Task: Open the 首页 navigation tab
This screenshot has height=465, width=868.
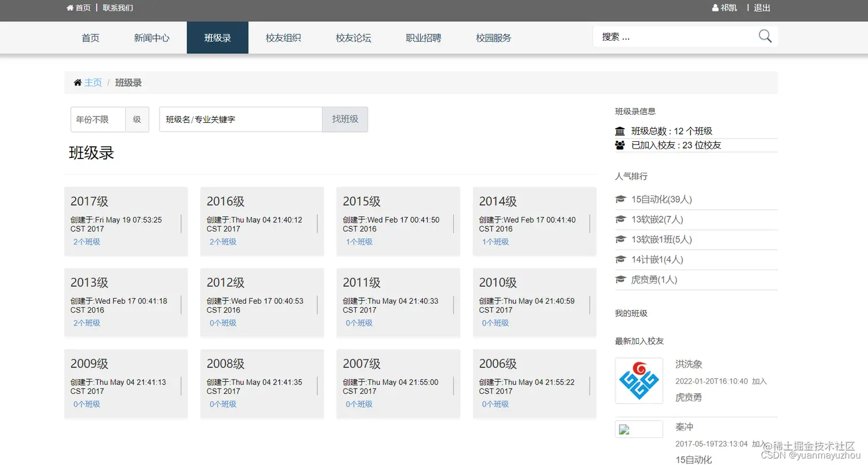Action: tap(90, 38)
